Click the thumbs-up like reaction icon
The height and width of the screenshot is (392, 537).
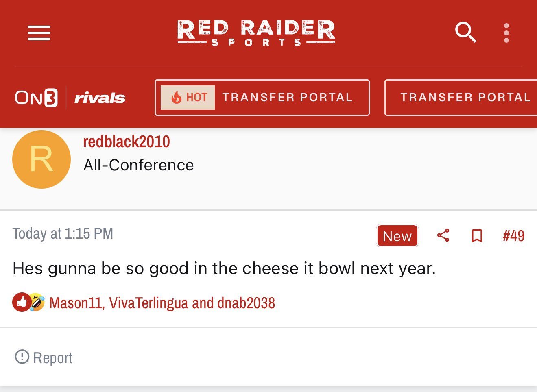[x=21, y=302]
